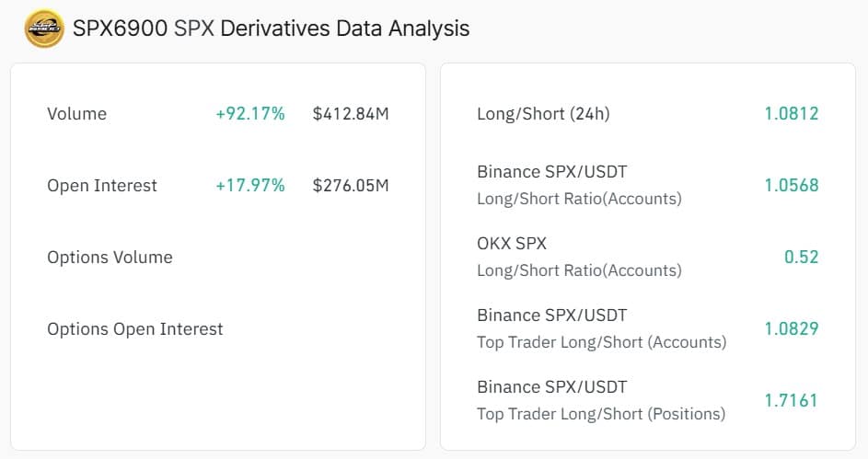Click the 1.0829 top trader accounts value
This screenshot has width=868, height=459.
click(791, 329)
